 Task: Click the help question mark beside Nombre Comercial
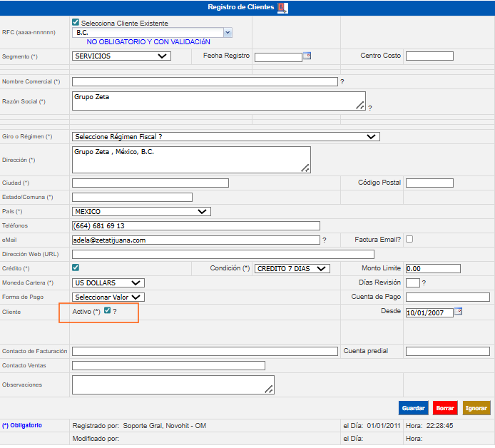click(x=342, y=82)
